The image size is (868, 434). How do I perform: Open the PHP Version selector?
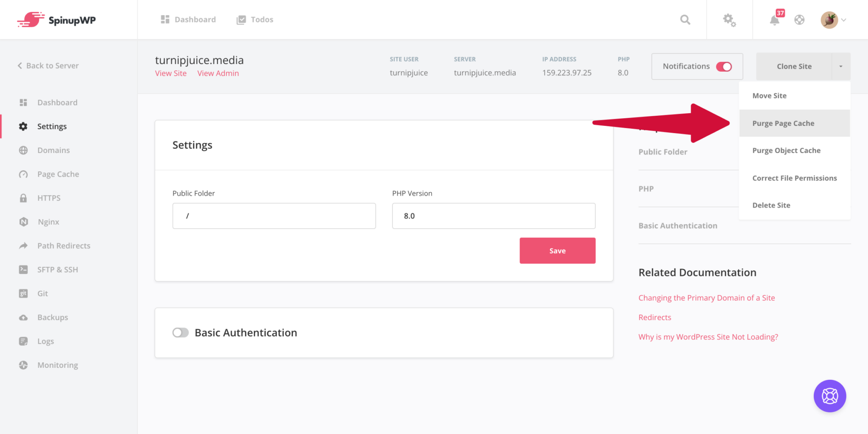pyautogui.click(x=493, y=216)
